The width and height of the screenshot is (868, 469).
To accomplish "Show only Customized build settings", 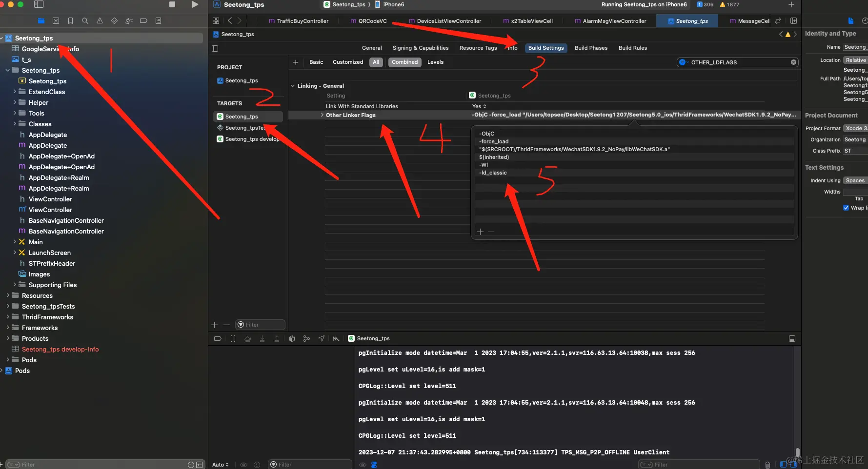I will [348, 62].
